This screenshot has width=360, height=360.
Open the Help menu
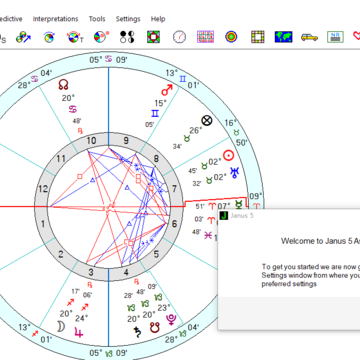click(x=158, y=19)
